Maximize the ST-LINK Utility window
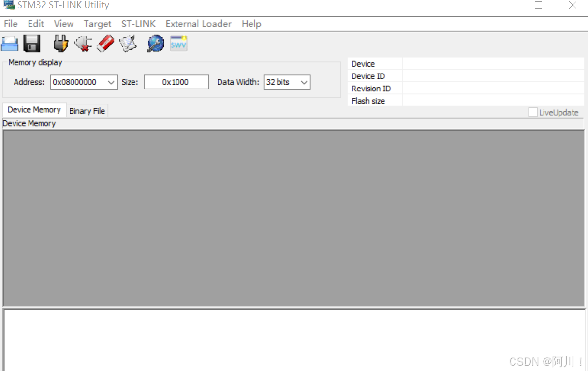Viewport: 588px width, 371px height. [538, 5]
